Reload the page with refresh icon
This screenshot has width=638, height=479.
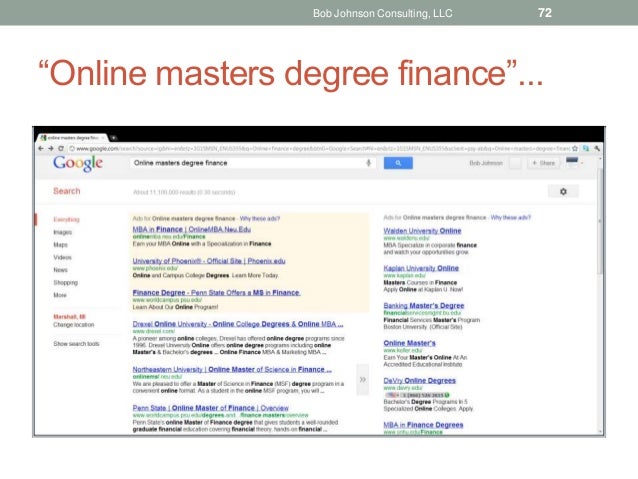pos(61,149)
